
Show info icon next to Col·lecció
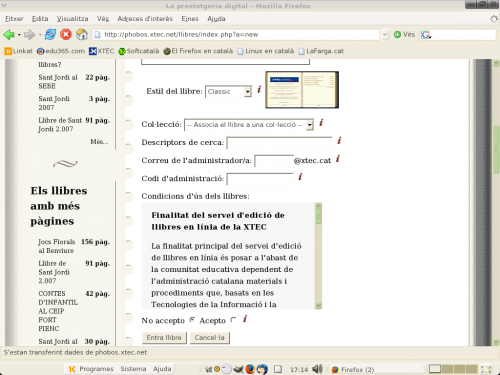click(321, 123)
